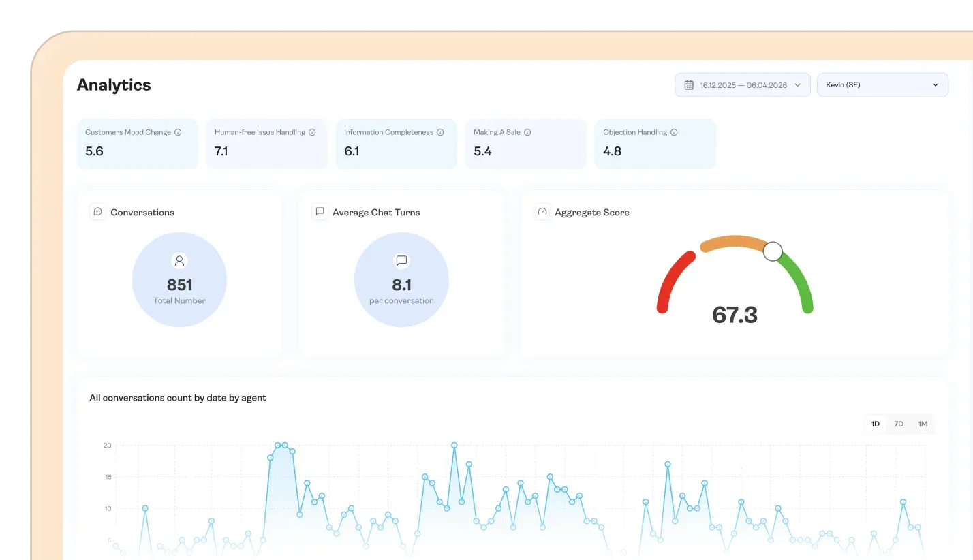973x560 pixels.
Task: Click the Aggregate Score gauge icon
Action: point(542,212)
